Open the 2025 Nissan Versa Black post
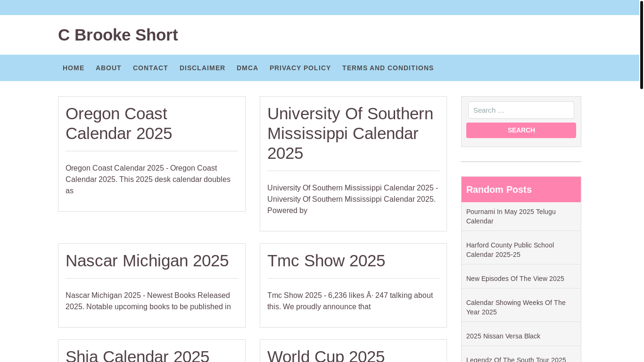644x362 pixels. pyautogui.click(x=503, y=336)
